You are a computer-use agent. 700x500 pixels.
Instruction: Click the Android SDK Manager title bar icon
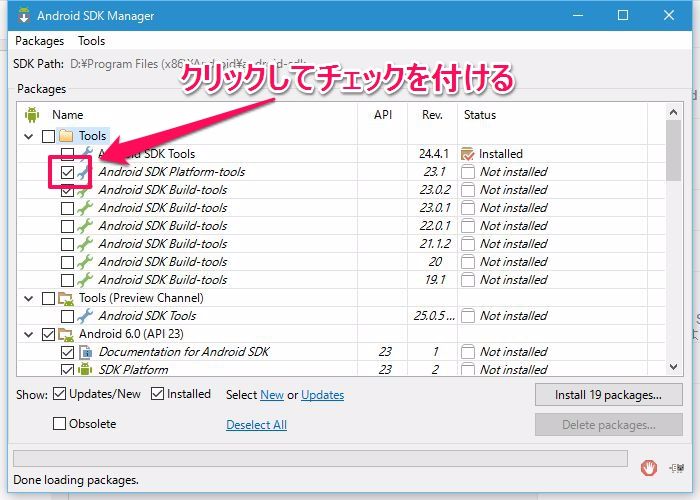[x=24, y=15]
